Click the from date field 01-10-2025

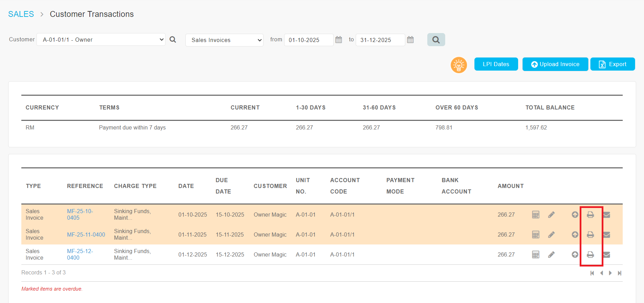308,40
